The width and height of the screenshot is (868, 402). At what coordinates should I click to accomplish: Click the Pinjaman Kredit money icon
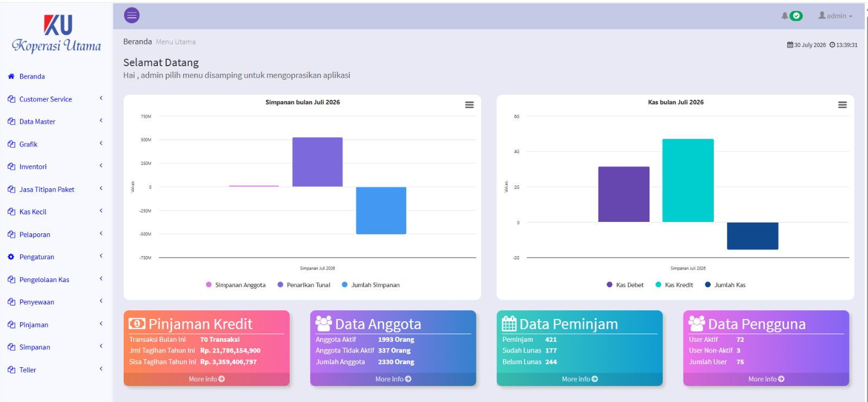coord(137,324)
